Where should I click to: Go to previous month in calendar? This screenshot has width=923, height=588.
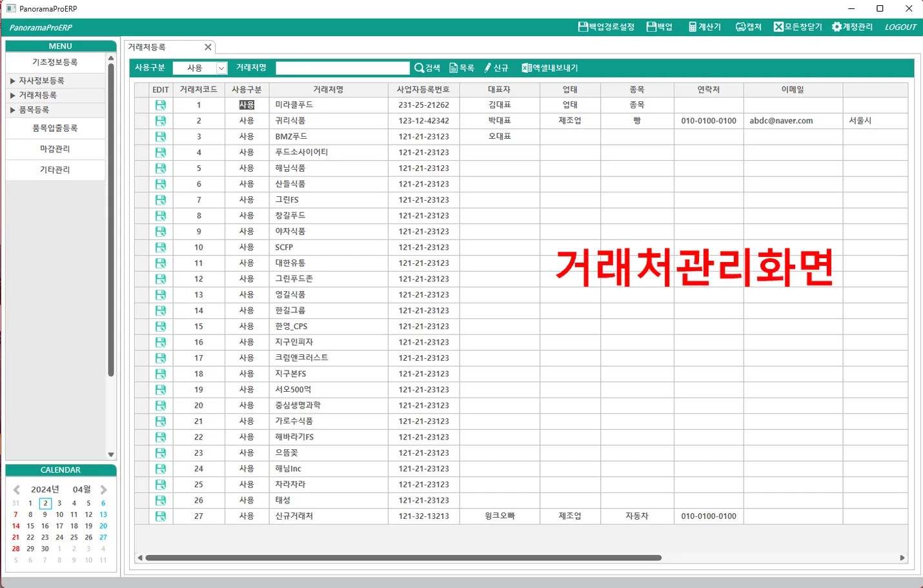17,490
